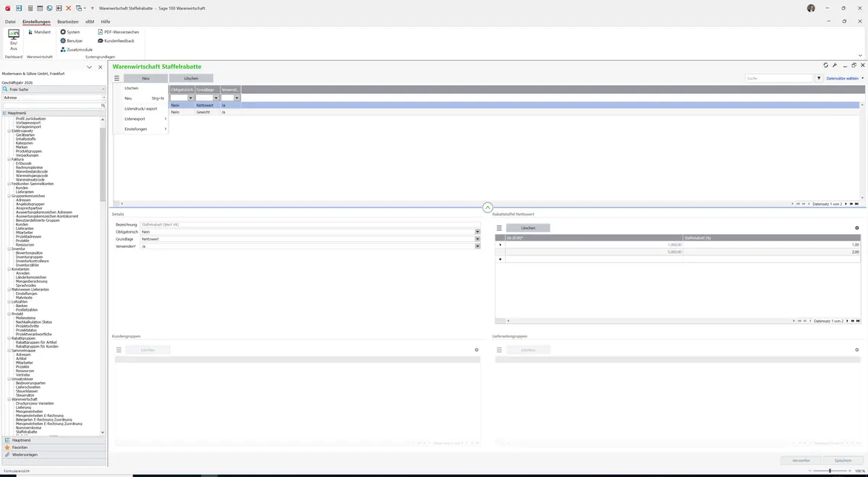Switch to the Bearbeiten ribbon tab
The width and height of the screenshot is (868, 477).
coord(68,22)
